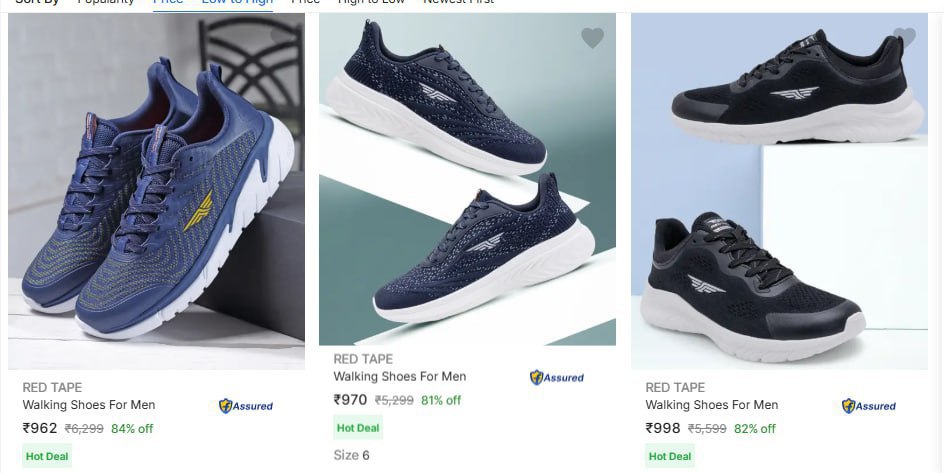
Task: Click the Hot Deal tag under ₹998
Action: coord(670,456)
